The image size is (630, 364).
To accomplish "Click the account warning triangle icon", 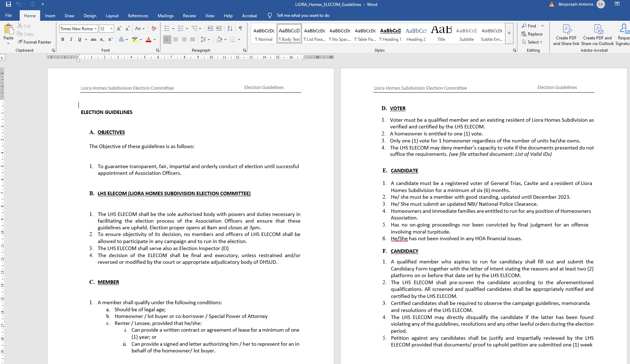I will 552,5.
